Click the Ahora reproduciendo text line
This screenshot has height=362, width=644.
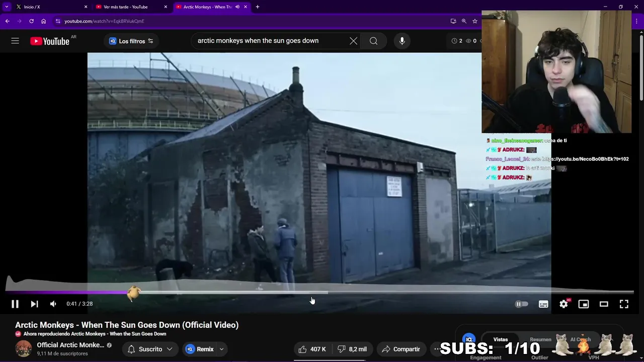pos(95,334)
